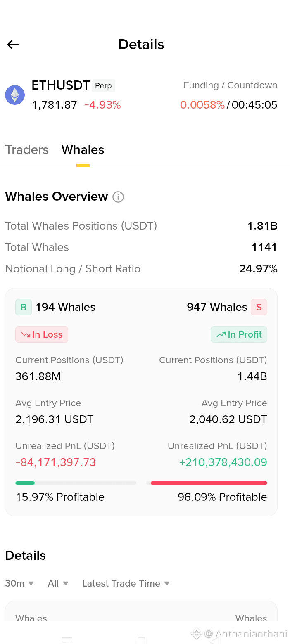Tap the long unrealized PnL value
Screen dimensions: 290x644
tap(56, 462)
